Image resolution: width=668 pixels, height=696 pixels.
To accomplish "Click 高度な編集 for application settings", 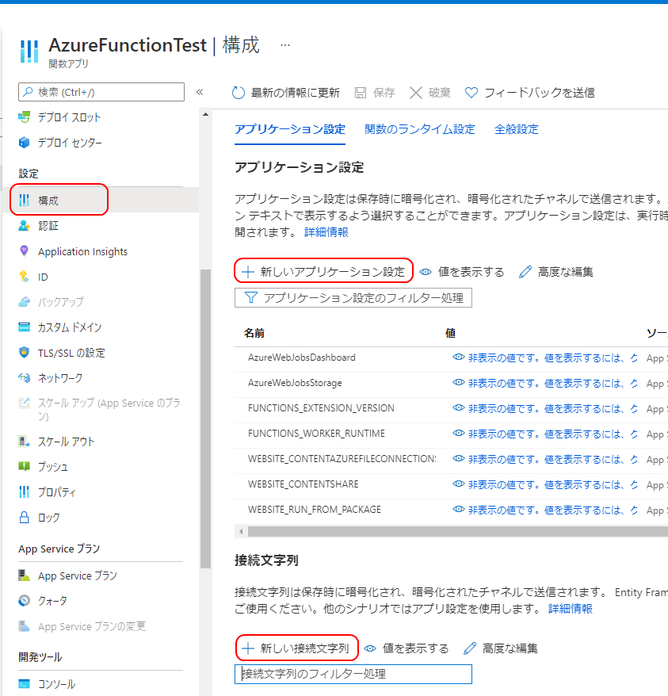I will point(556,272).
